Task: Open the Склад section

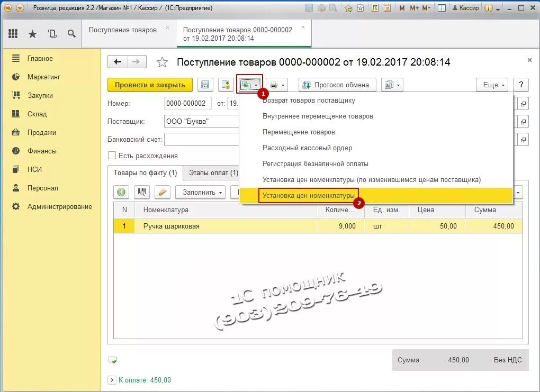Action: [x=37, y=114]
